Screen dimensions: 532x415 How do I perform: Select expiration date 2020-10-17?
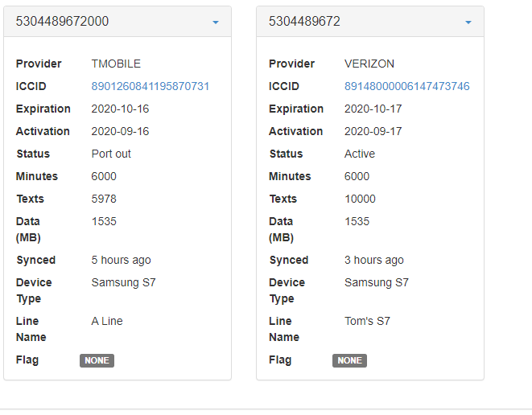click(x=373, y=109)
